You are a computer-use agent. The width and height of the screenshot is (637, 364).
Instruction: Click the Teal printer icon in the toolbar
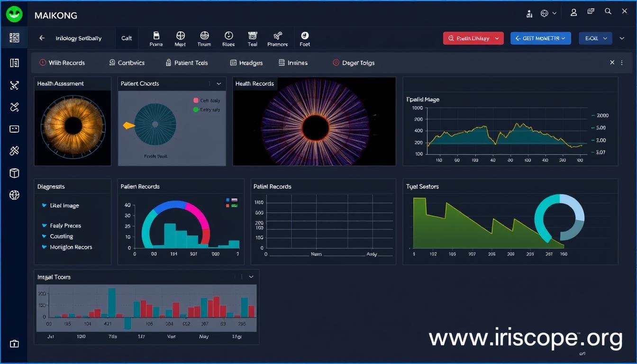coord(253,38)
